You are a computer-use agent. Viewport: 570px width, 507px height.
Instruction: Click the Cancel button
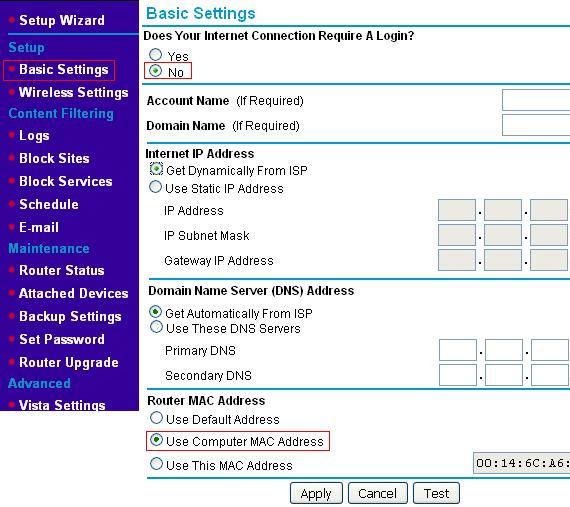378,494
